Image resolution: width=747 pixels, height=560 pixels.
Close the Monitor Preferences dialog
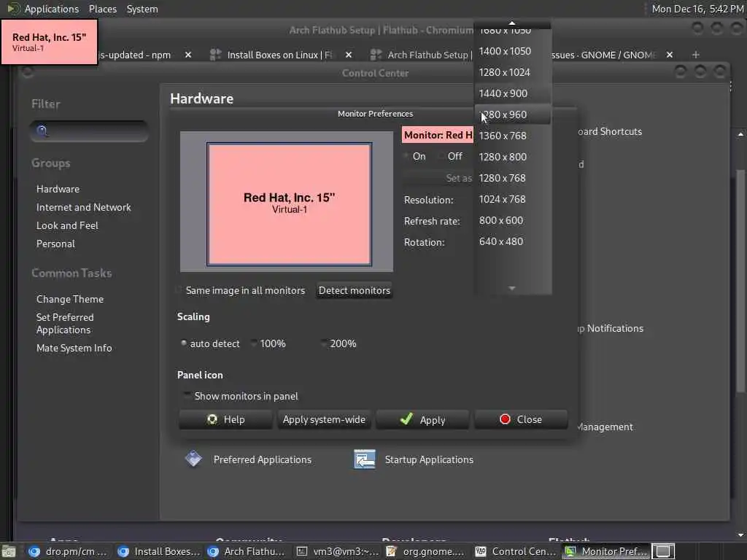point(521,419)
